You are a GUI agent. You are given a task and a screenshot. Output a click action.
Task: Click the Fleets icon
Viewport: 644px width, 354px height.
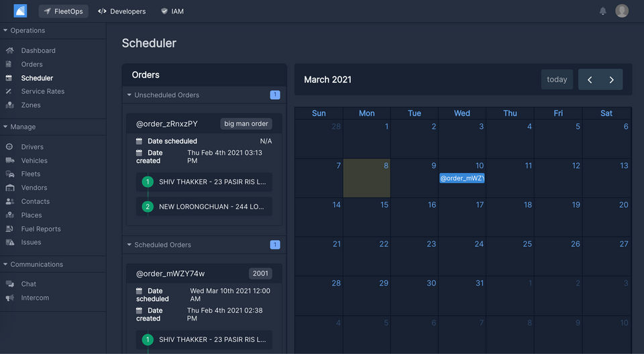tap(10, 174)
